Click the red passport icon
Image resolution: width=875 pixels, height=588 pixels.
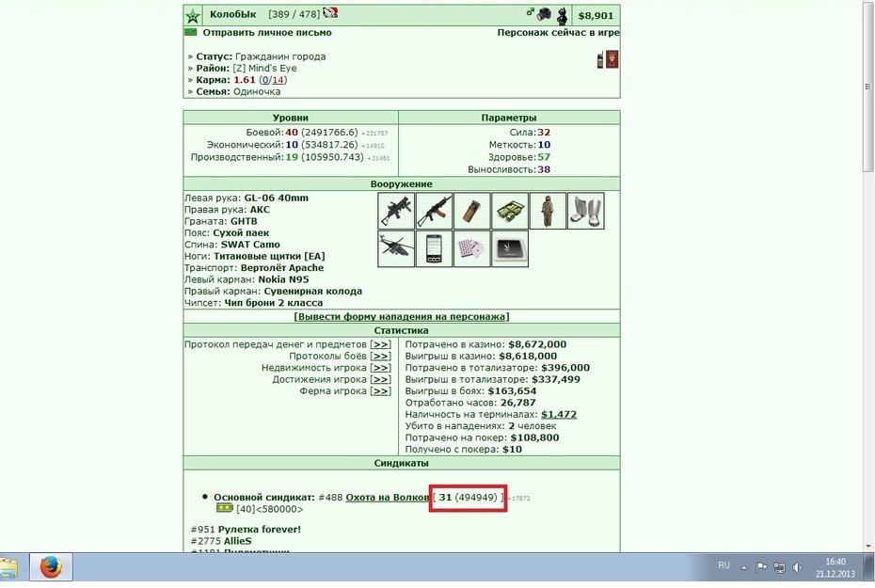612,59
